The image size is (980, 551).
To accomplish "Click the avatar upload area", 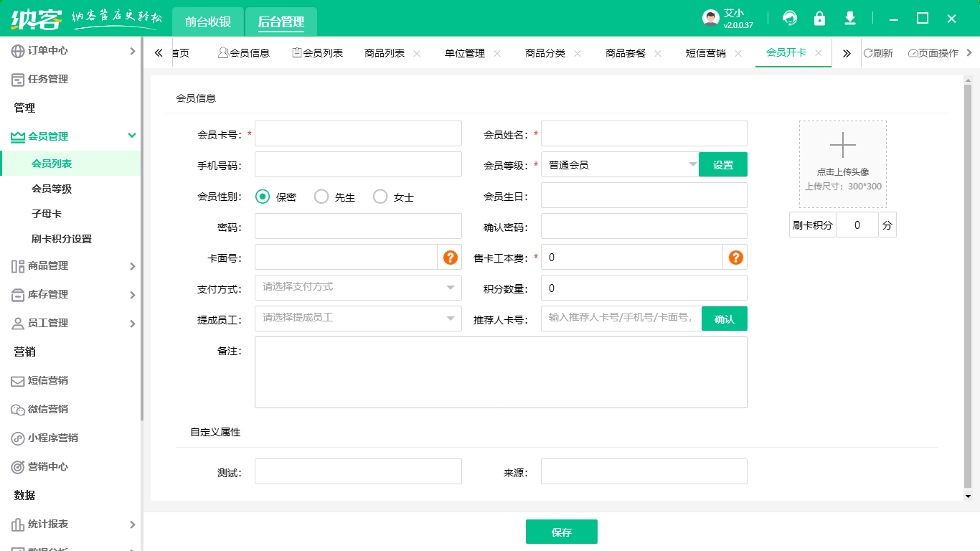I will click(842, 164).
